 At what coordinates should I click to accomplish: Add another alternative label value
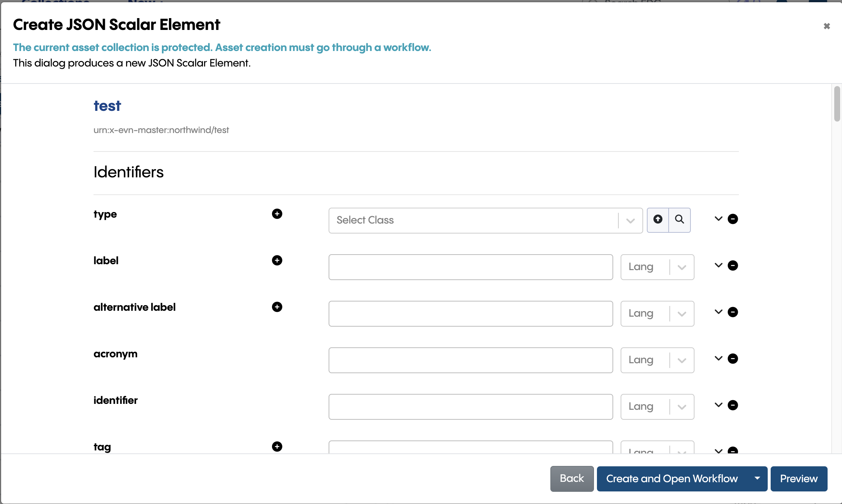tap(277, 307)
